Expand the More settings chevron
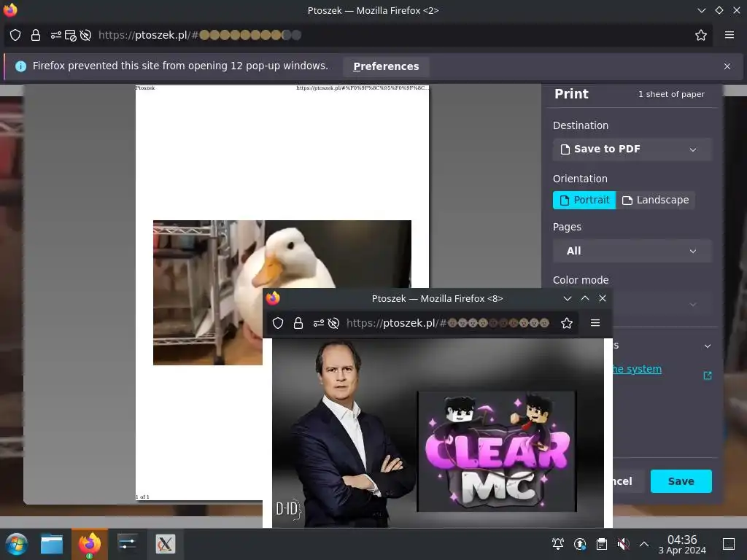747x560 pixels. [x=708, y=346]
